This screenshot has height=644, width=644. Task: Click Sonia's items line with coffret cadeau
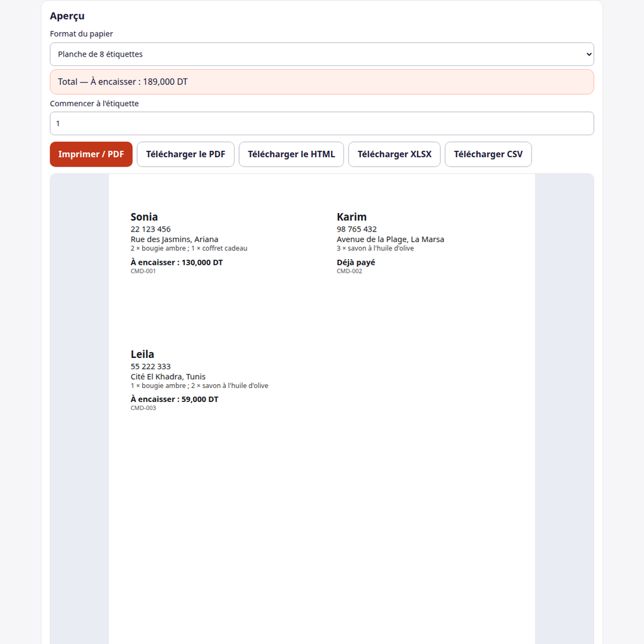(189, 248)
